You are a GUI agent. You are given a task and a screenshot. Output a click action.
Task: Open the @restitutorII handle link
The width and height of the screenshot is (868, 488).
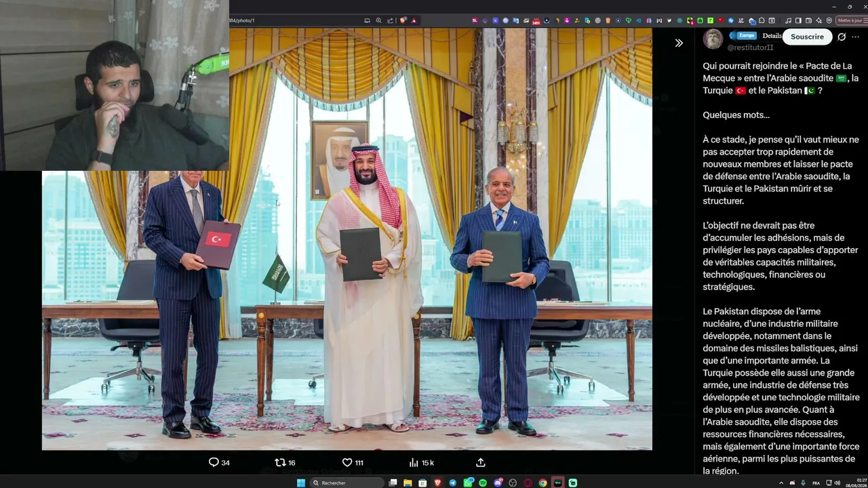(750, 48)
